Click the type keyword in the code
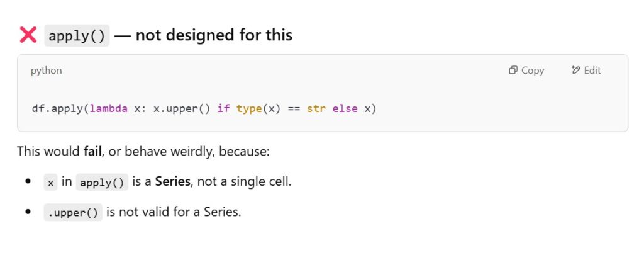Screen dimensions: 644x255 pyautogui.click(x=249, y=108)
